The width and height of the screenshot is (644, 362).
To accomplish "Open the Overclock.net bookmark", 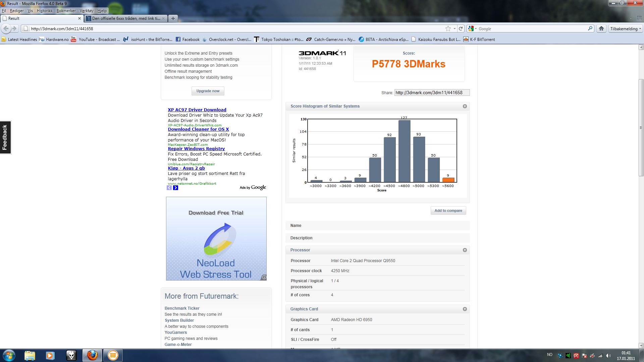I will coord(227,40).
